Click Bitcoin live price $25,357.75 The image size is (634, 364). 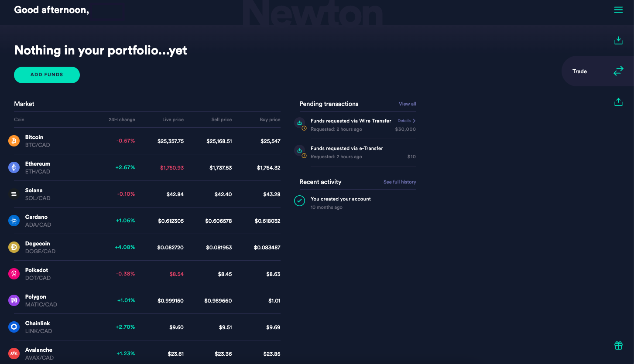[x=171, y=141]
